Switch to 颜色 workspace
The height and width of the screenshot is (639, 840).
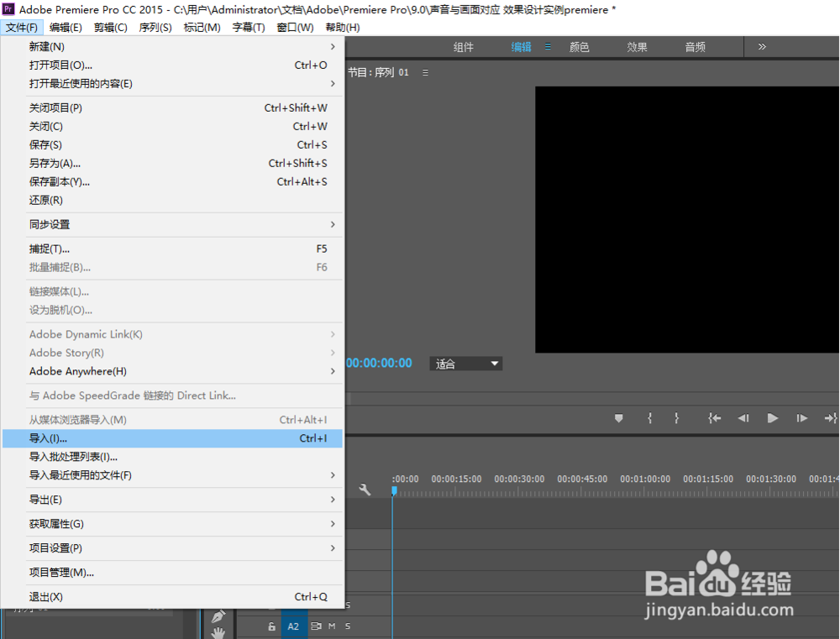point(579,47)
